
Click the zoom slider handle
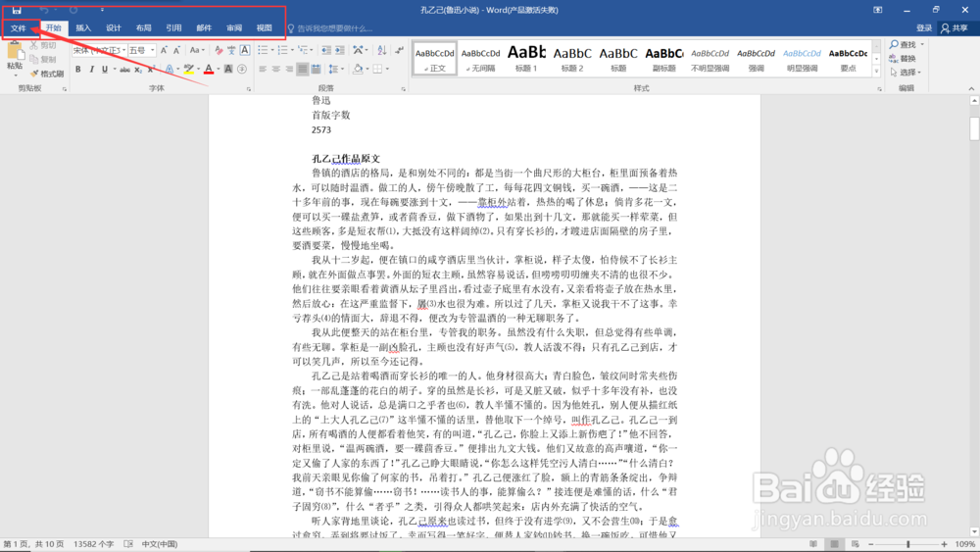[x=908, y=544]
